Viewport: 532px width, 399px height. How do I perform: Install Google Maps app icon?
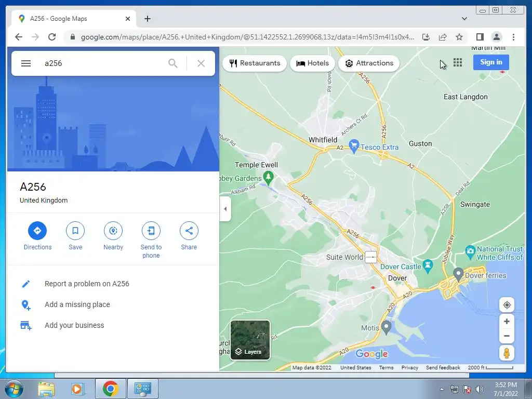click(x=426, y=37)
